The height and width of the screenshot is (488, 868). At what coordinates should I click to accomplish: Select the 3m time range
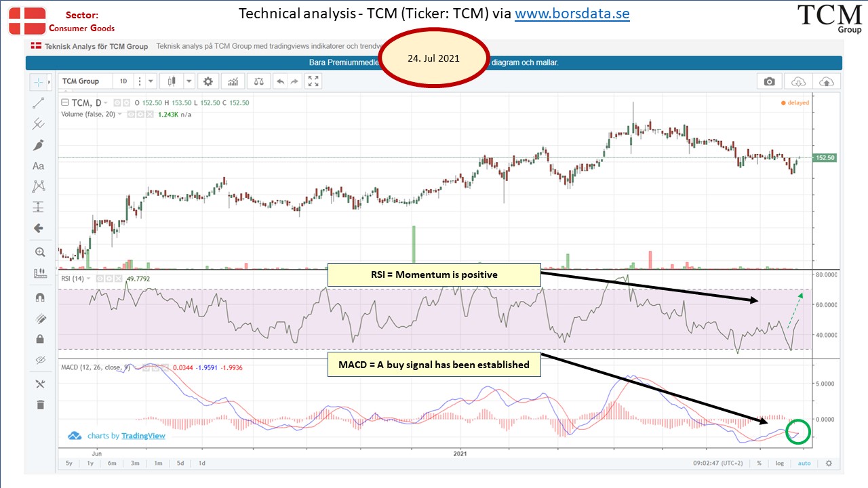[x=136, y=463]
